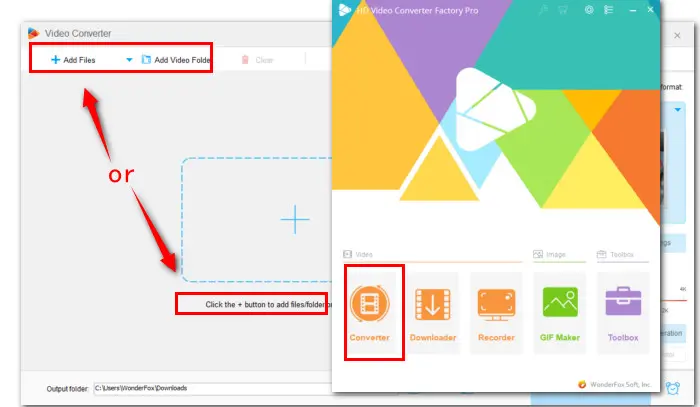Expand the output format dropdown arrow
The image size is (700, 407).
tap(678, 109)
